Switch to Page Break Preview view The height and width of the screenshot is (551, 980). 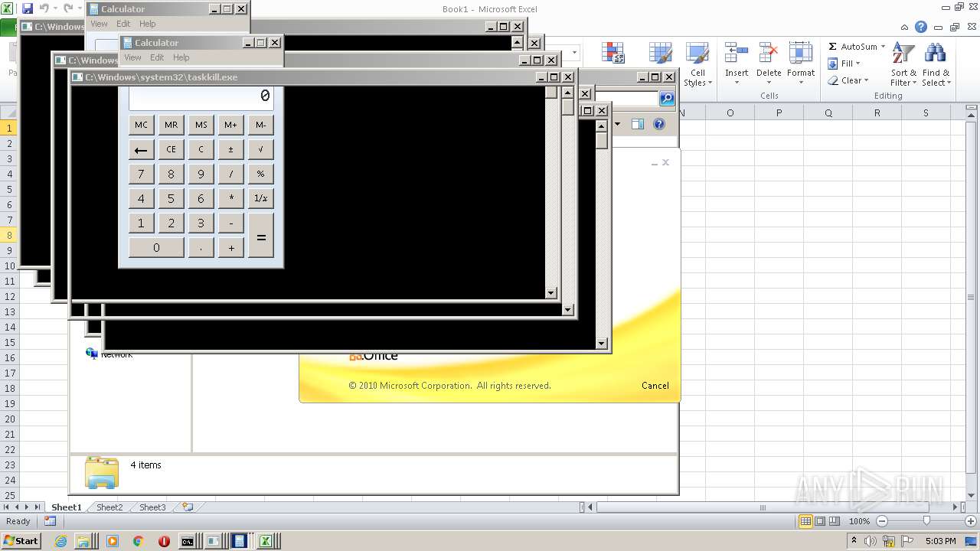click(x=835, y=521)
